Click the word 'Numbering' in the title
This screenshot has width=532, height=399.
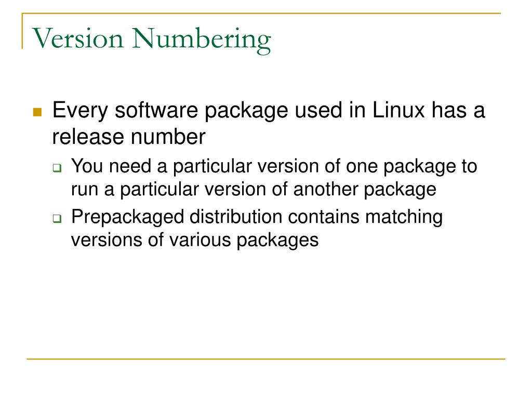pos(202,39)
